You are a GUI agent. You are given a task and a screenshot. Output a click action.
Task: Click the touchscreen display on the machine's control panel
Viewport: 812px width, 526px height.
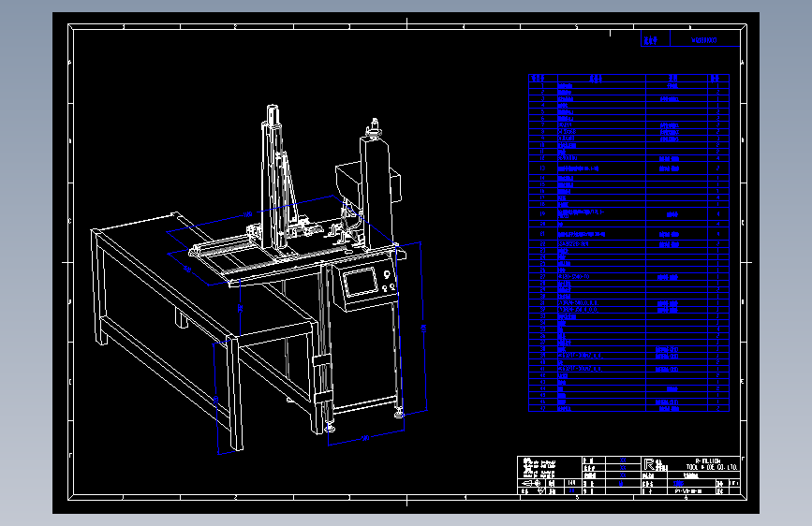point(361,282)
